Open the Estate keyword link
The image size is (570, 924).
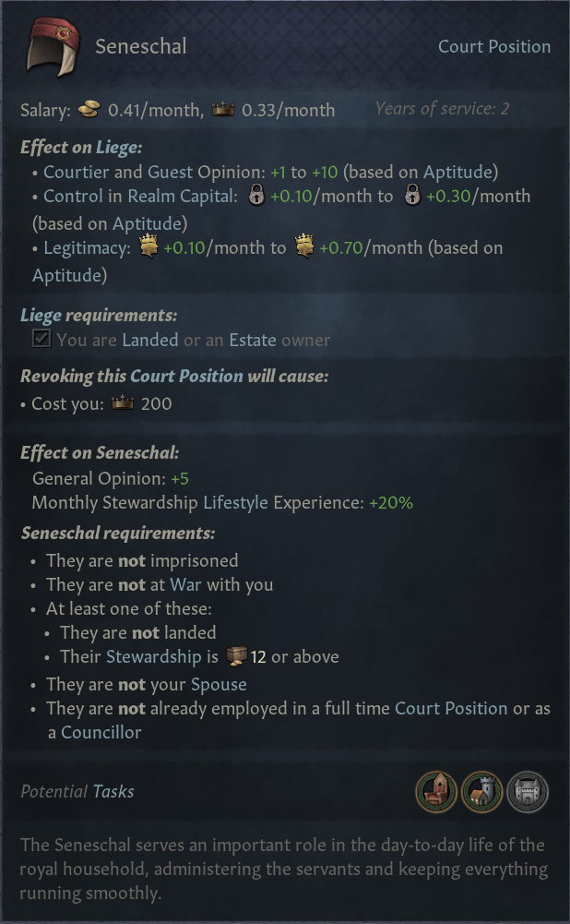click(x=253, y=340)
